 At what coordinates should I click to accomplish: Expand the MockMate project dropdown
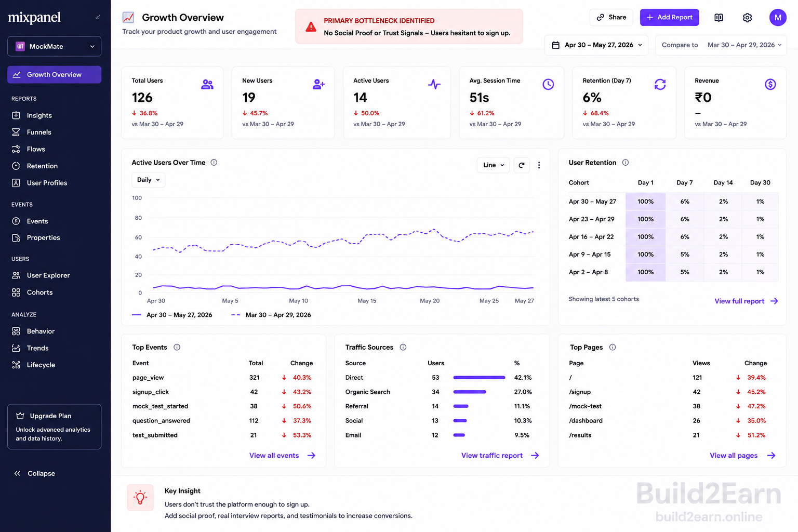click(55, 46)
